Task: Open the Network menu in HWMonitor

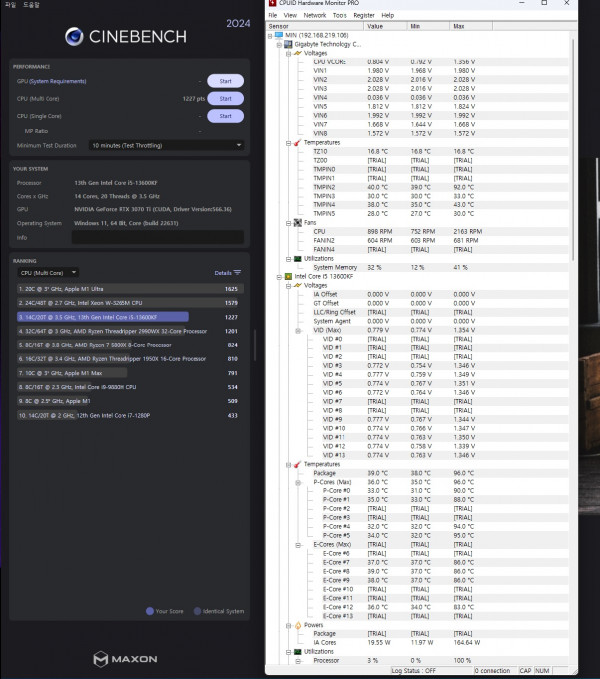Action: click(x=315, y=15)
